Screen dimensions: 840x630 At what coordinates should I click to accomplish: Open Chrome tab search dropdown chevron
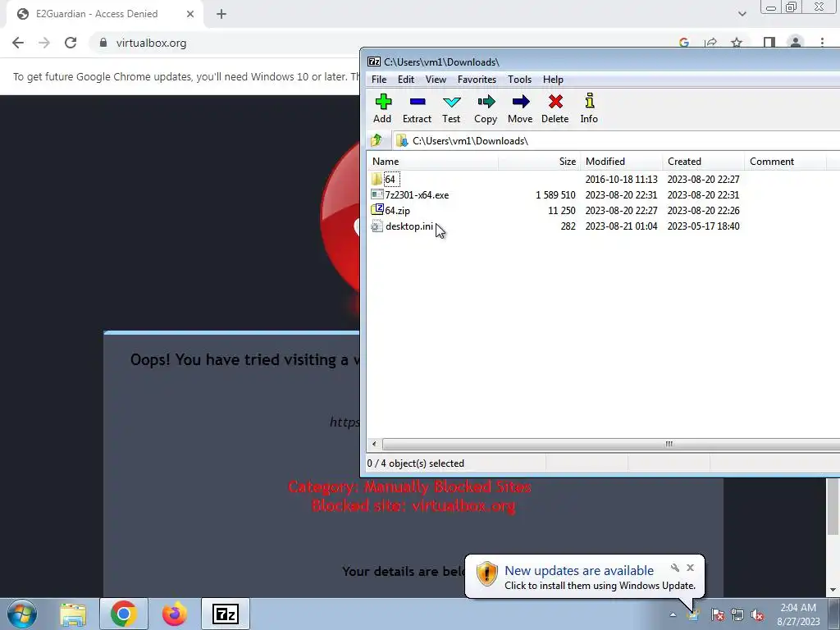point(742,14)
